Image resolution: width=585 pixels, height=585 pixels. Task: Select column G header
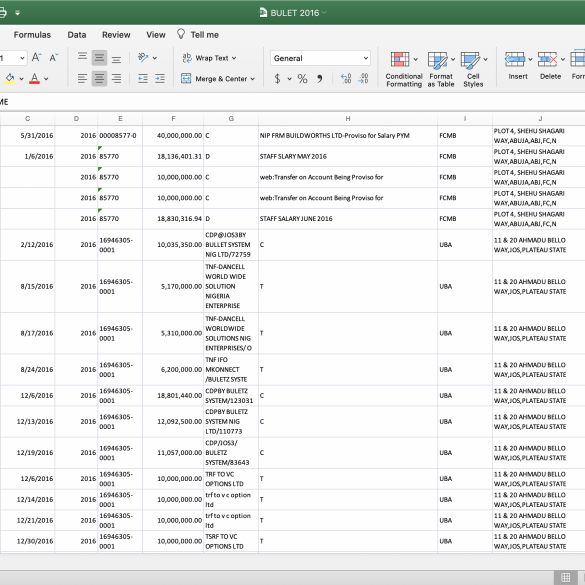(231, 119)
